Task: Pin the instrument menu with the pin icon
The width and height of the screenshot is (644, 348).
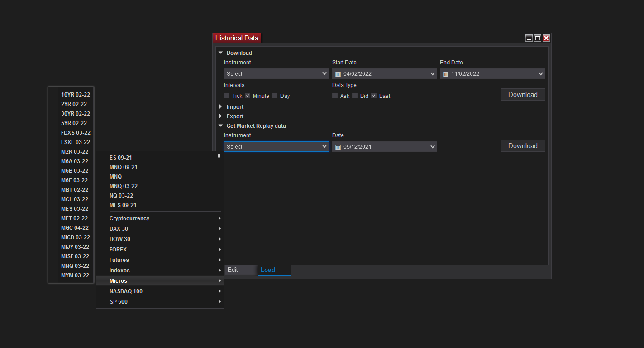Action: tap(219, 157)
